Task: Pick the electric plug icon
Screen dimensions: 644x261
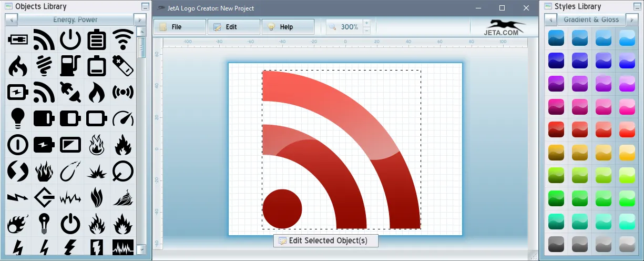Action: (x=70, y=92)
